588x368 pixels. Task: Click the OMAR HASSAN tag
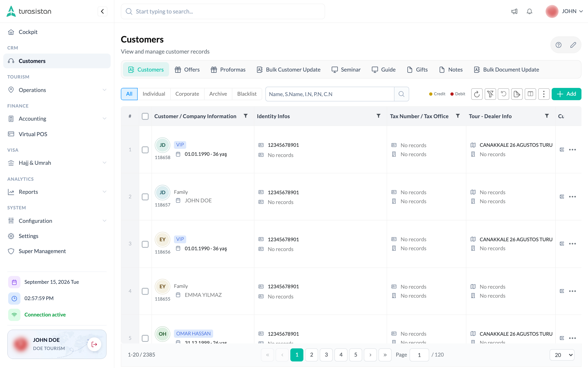click(193, 333)
